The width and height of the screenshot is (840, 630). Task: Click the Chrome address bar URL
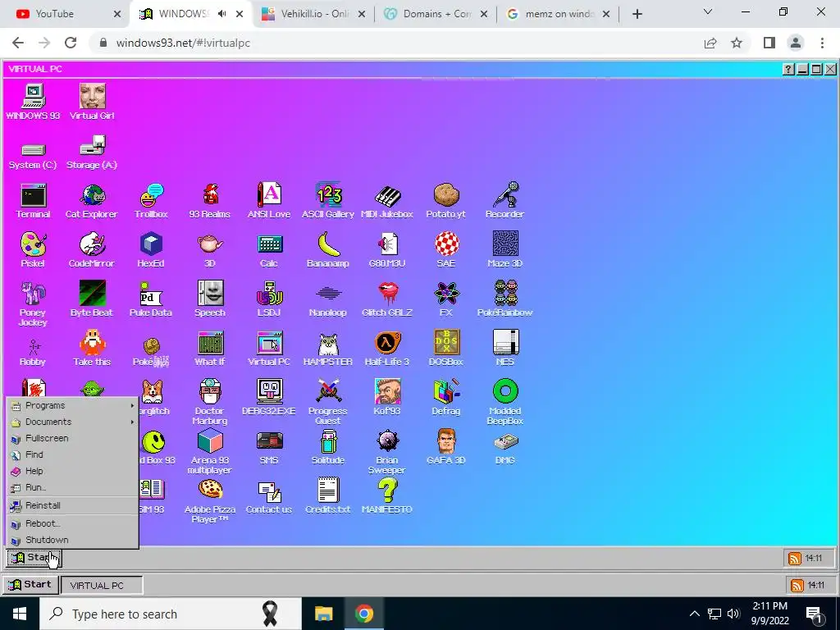coord(183,43)
